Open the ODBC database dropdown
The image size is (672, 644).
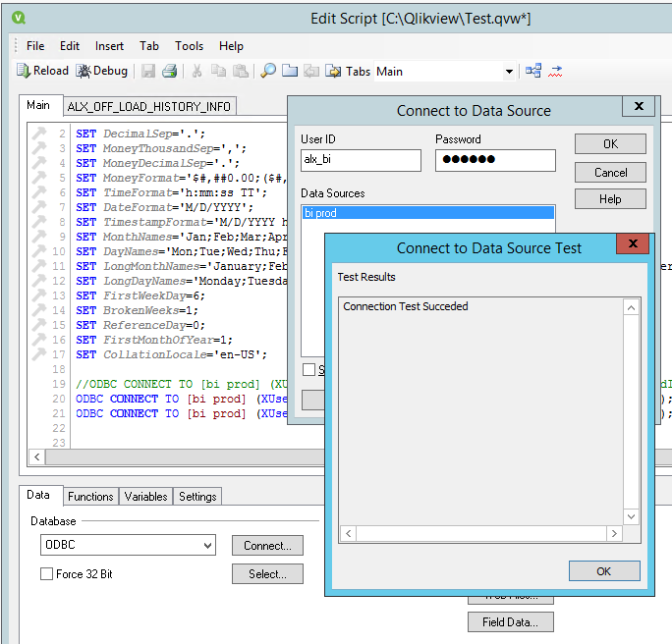click(x=206, y=546)
